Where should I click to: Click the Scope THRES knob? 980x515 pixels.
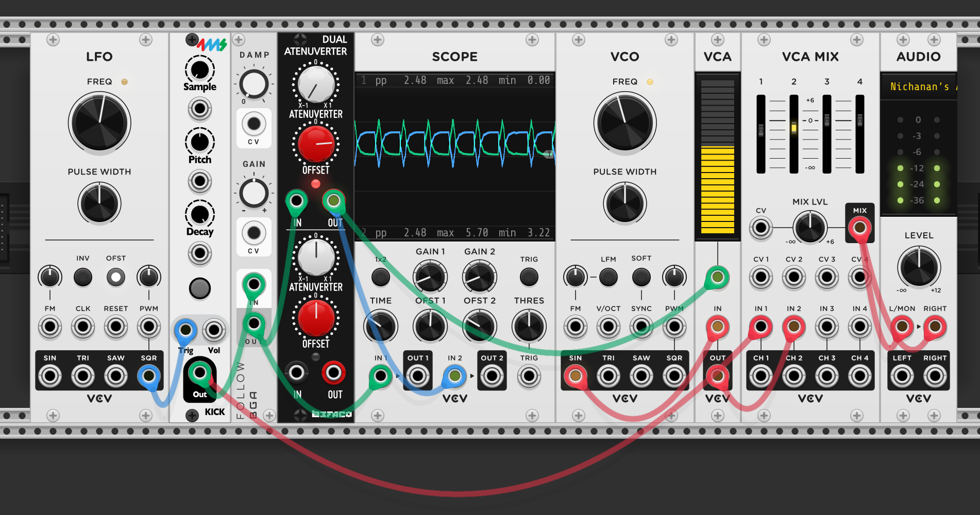click(529, 327)
